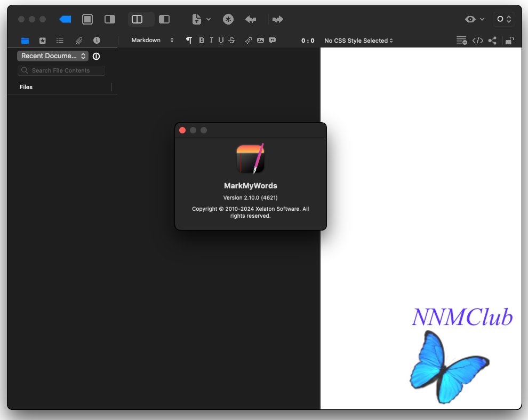Image resolution: width=528 pixels, height=420 pixels.
Task: Open the No CSS Style Selected dropdown
Action: tap(358, 41)
